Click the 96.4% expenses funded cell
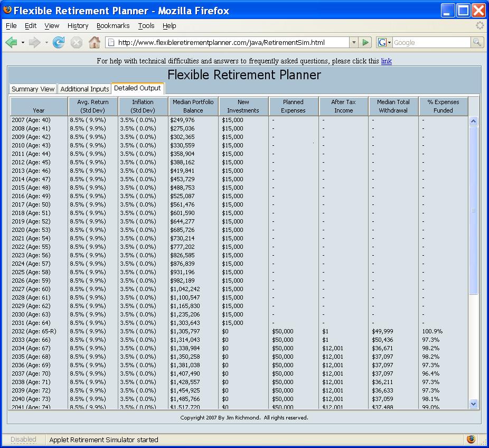Image resolution: width=489 pixels, height=448 pixels. [x=431, y=374]
